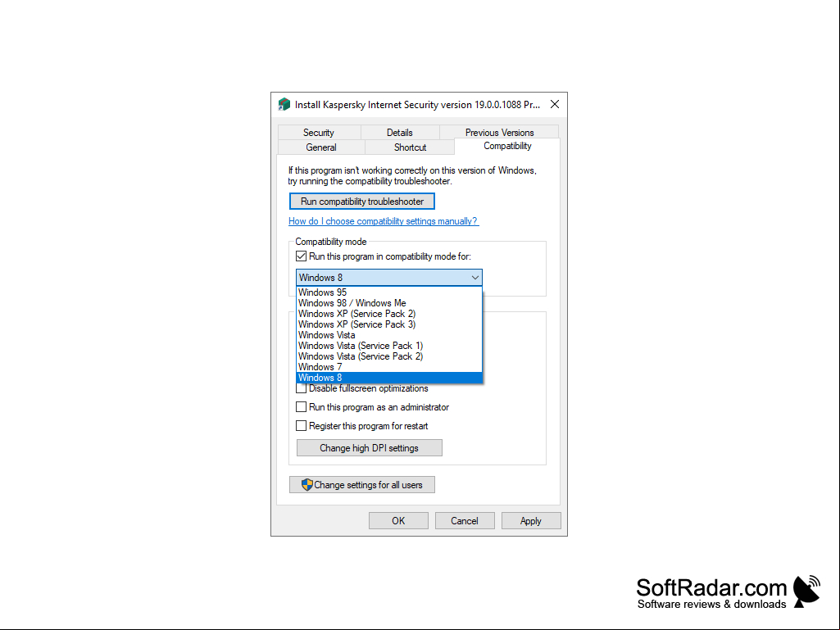This screenshot has height=630, width=840.
Task: Open the General tab
Action: tap(321, 147)
